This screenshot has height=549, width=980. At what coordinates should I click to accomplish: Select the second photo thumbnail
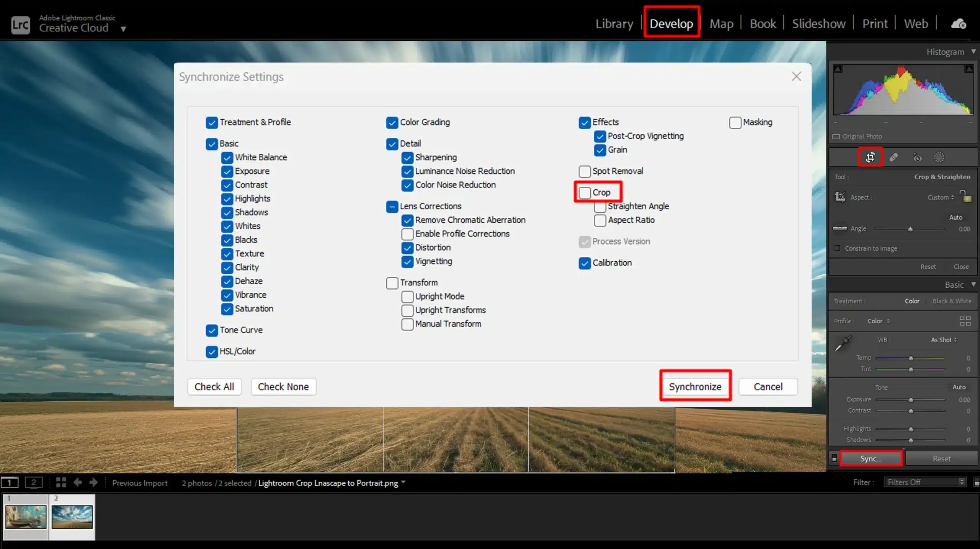tap(72, 516)
